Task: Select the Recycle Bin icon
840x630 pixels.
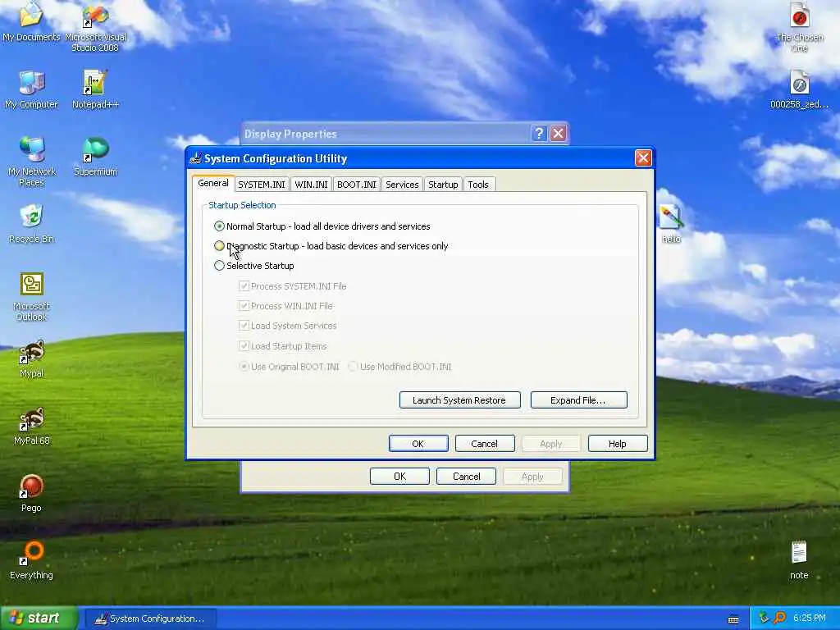Action: [x=31, y=223]
